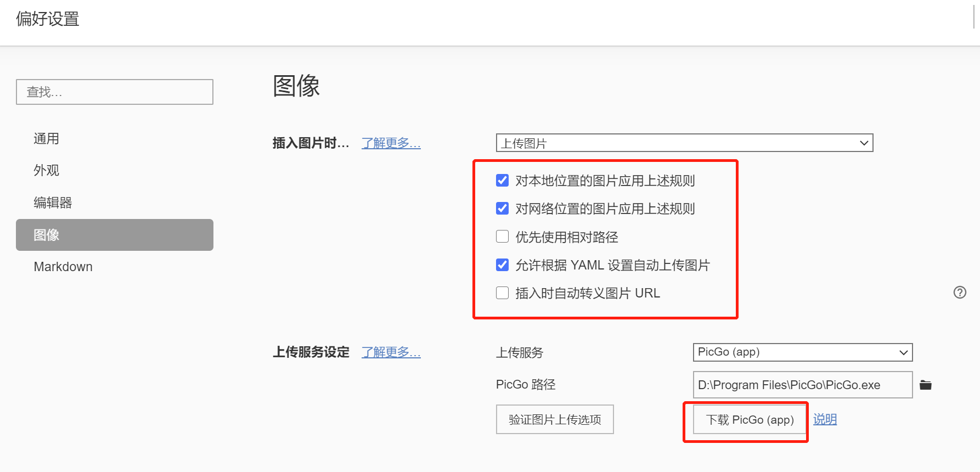980x472 pixels.
Task: Open 了解更多 link beside 上传服务设定
Action: 391,352
